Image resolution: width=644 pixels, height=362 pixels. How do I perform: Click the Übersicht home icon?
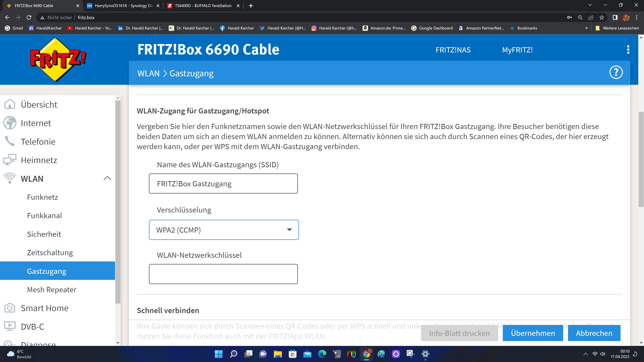(x=10, y=104)
